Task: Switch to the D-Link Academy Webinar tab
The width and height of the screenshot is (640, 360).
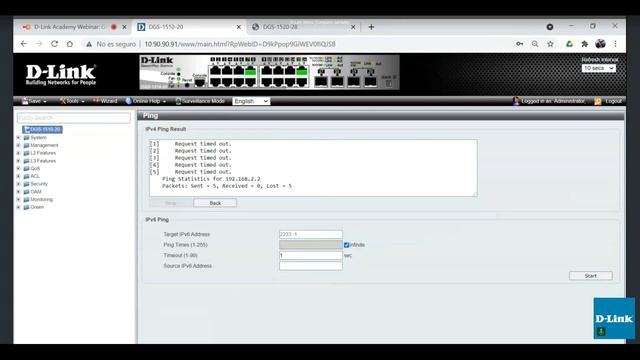Action: tap(69, 27)
